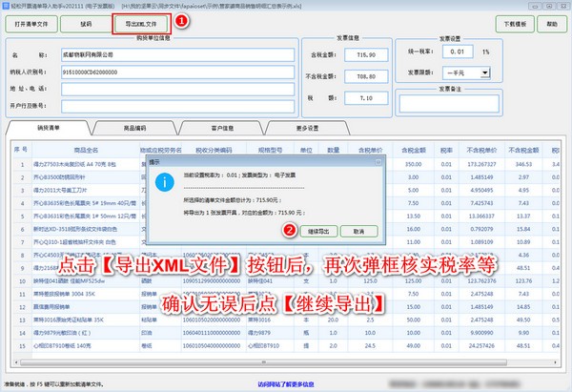Click 打开清单文件 button
The width and height of the screenshot is (572, 392).
[34, 23]
